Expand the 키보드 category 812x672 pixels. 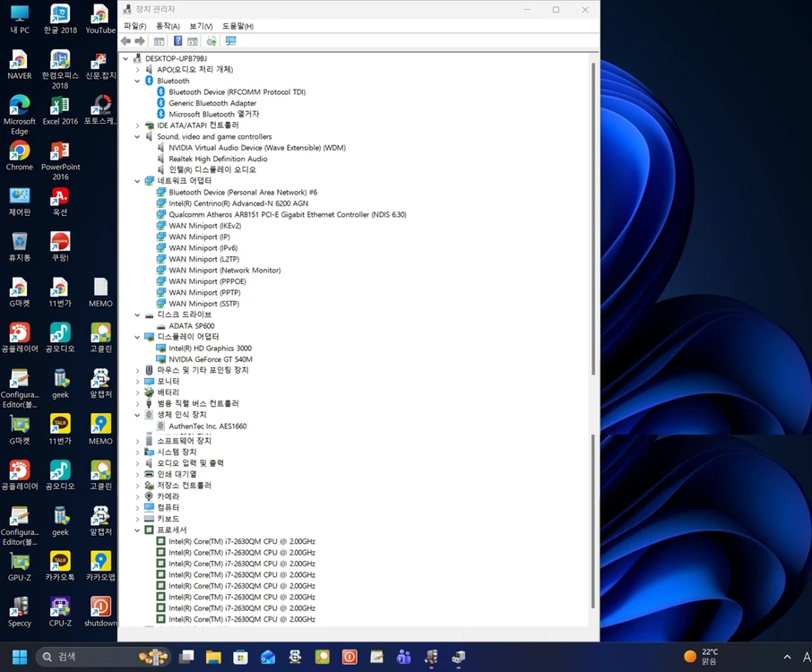click(137, 519)
